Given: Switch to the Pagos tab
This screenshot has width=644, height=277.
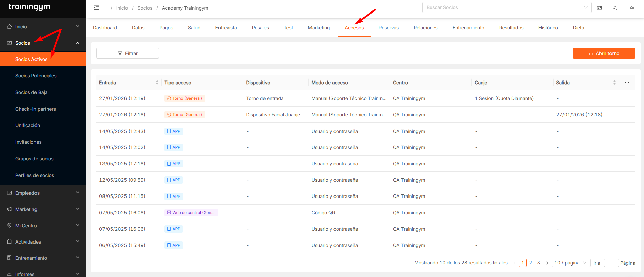Looking at the screenshot, I should (166, 28).
